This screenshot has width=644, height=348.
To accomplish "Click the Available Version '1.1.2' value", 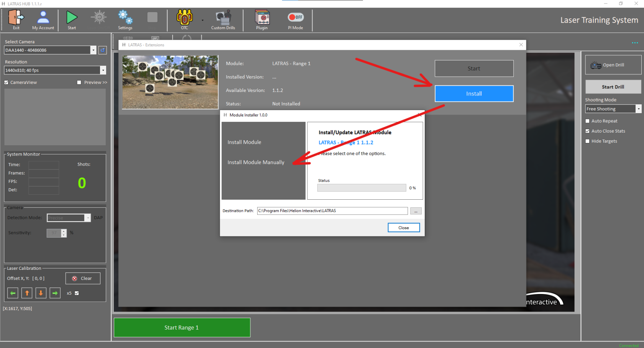I will (x=278, y=90).
